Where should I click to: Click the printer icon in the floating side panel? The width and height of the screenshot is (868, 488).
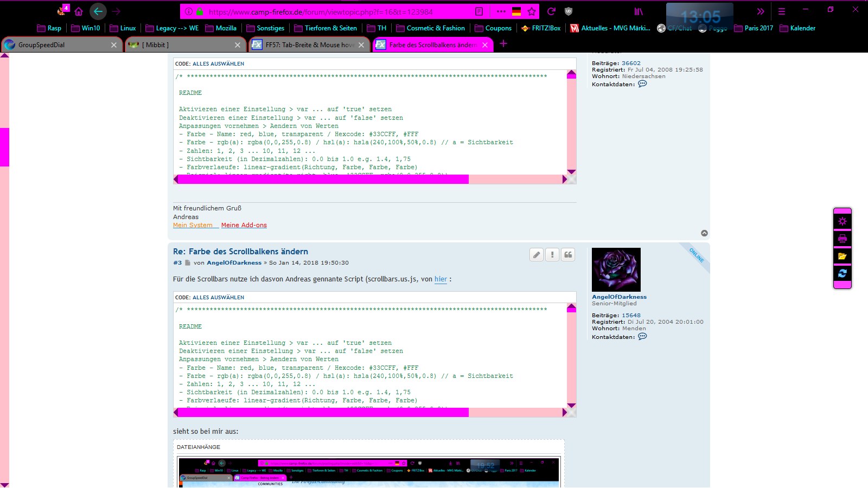coord(842,239)
